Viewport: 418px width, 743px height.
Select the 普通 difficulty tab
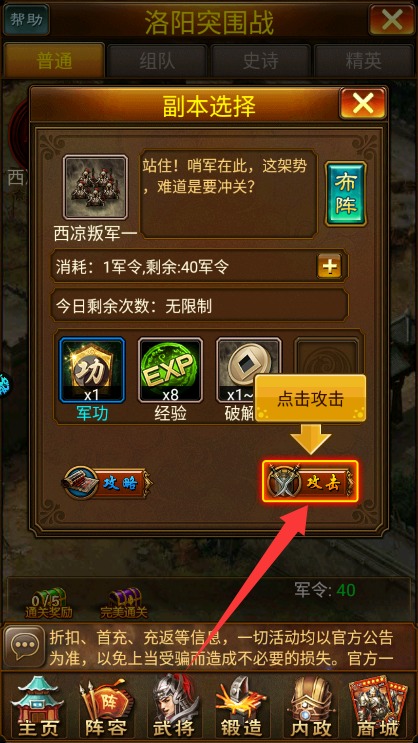click(54, 61)
